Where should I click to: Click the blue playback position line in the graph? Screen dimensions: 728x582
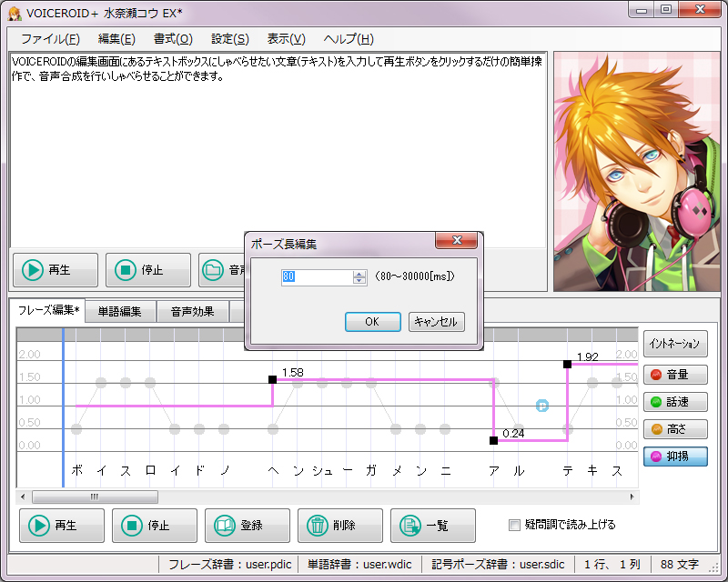tap(63, 407)
